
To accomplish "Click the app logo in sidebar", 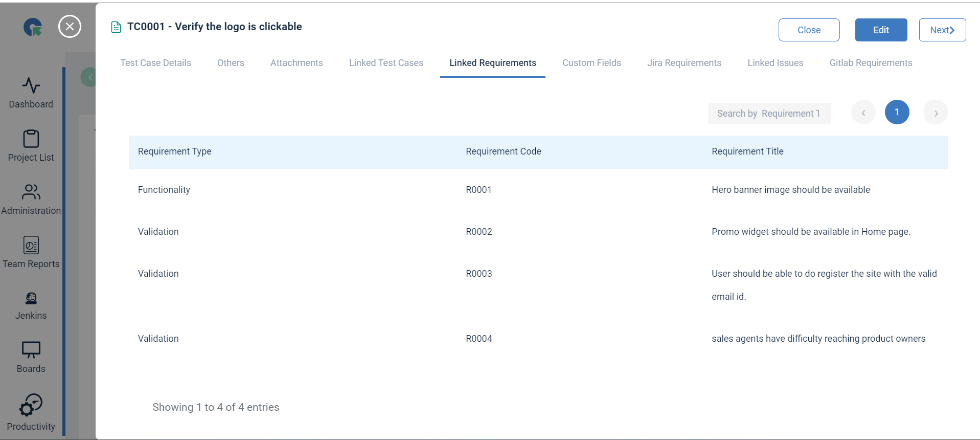I will (x=33, y=27).
